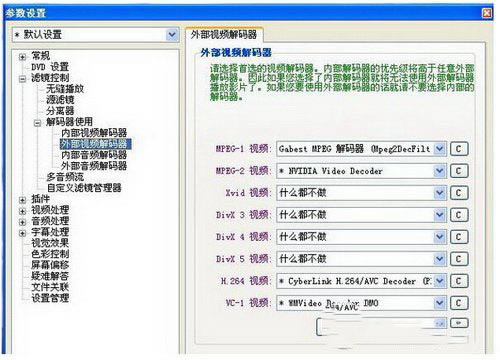Collapse the 滤镜控制 tree node
The image size is (500, 360).
coord(22,79)
